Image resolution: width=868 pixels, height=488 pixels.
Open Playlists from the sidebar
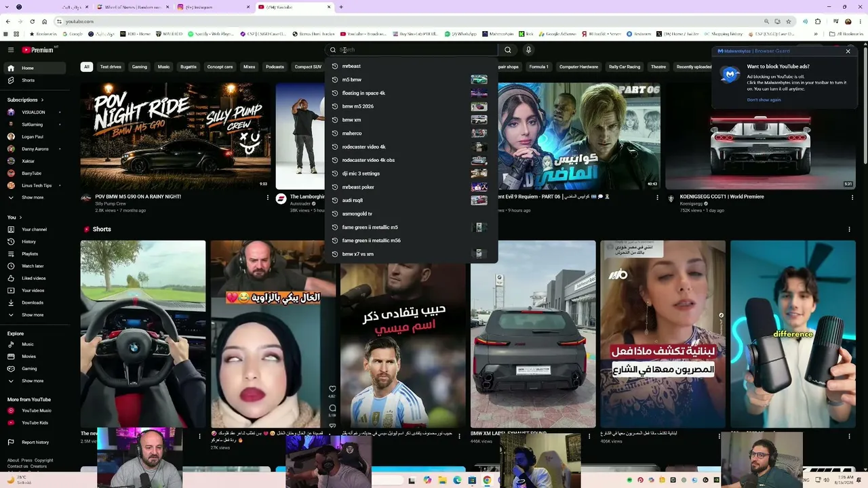coord(34,253)
